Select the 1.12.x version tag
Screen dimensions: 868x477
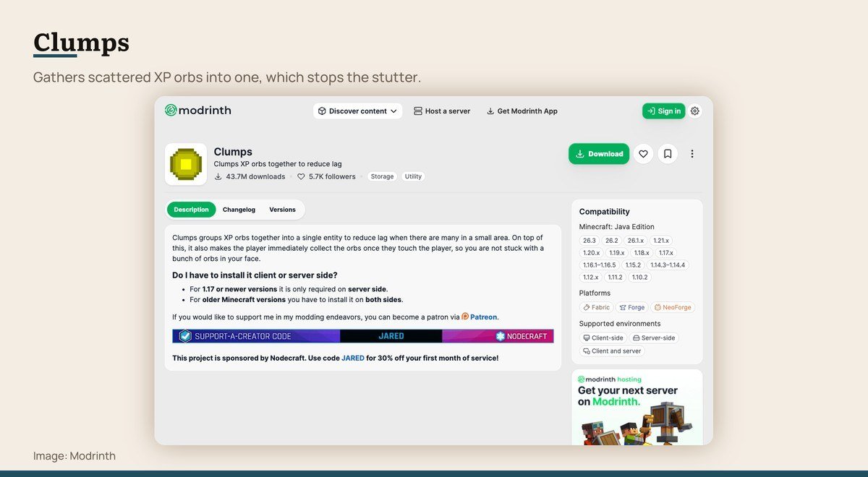[590, 278]
